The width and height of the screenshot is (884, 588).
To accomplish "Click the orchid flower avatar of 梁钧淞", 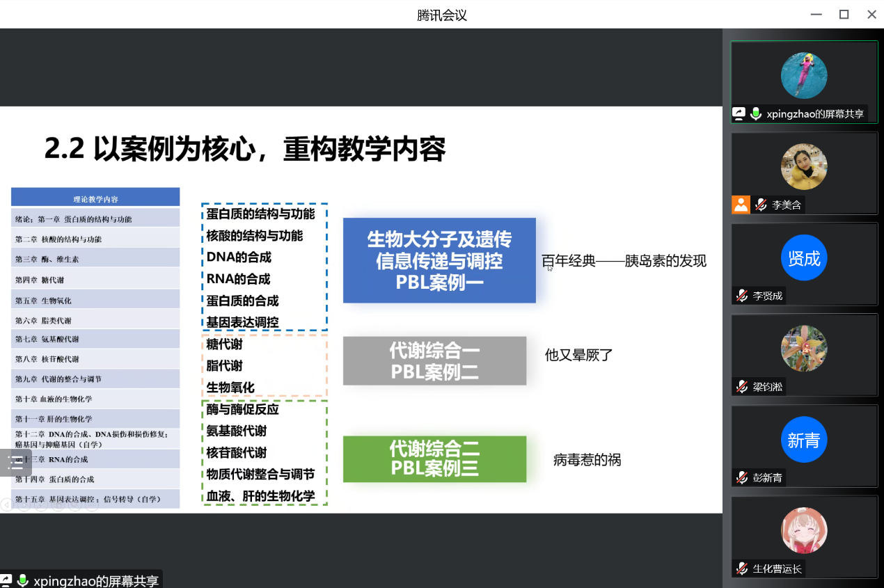I will [x=804, y=349].
